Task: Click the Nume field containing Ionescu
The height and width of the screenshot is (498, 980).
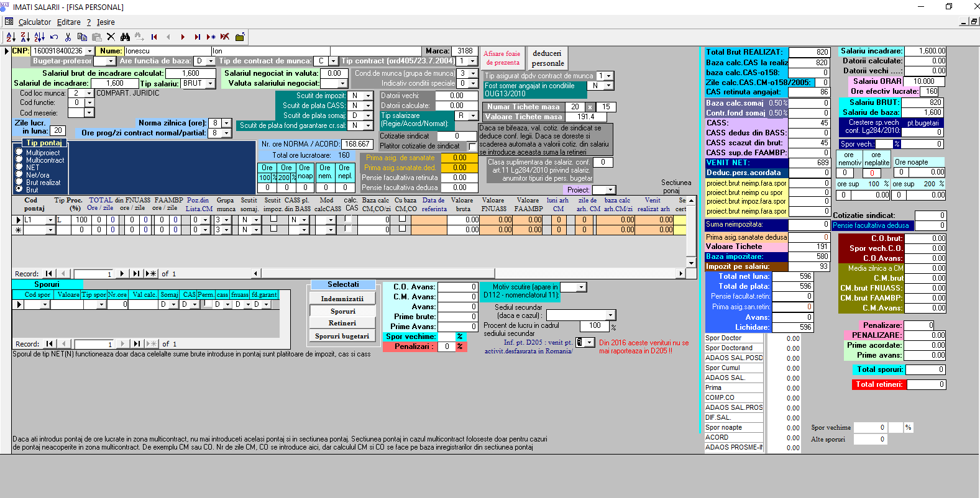Action: pos(168,51)
